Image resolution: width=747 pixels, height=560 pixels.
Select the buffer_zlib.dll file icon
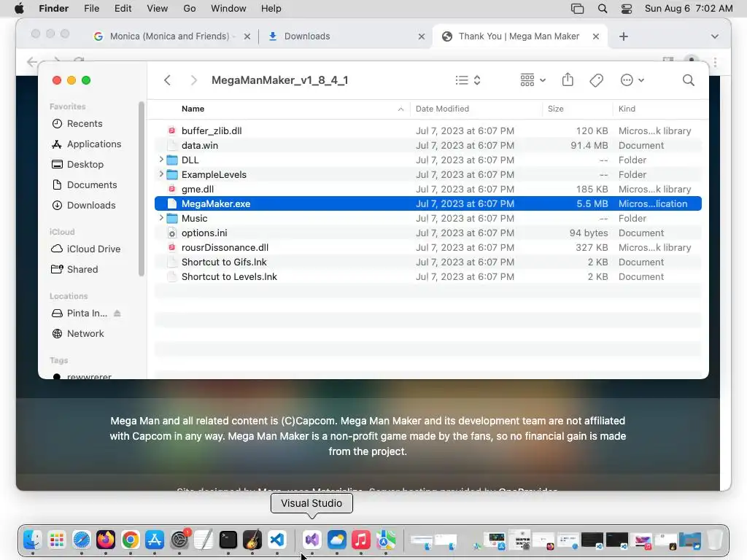tap(172, 131)
